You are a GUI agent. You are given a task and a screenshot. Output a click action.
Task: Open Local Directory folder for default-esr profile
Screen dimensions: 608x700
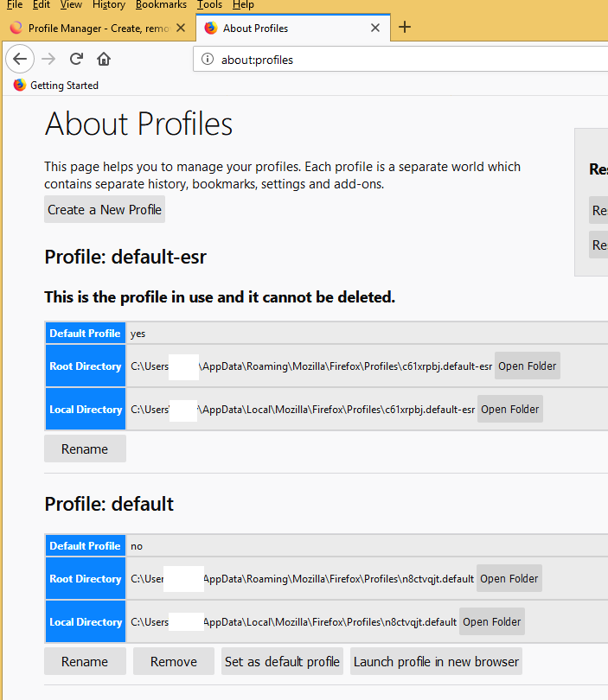pos(509,409)
